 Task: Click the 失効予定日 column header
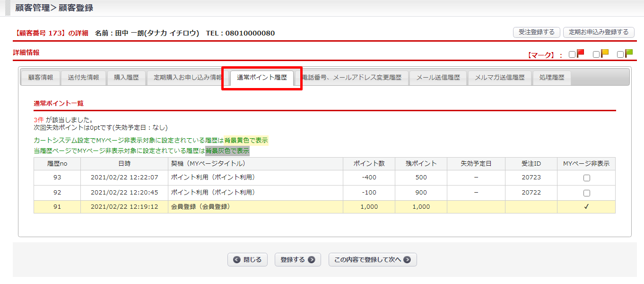pos(476,164)
